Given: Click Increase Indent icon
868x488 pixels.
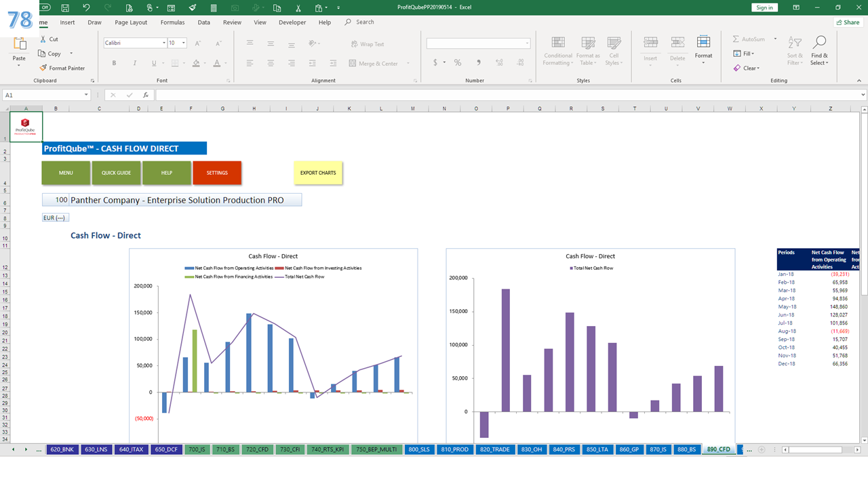Looking at the screenshot, I should click(x=333, y=63).
